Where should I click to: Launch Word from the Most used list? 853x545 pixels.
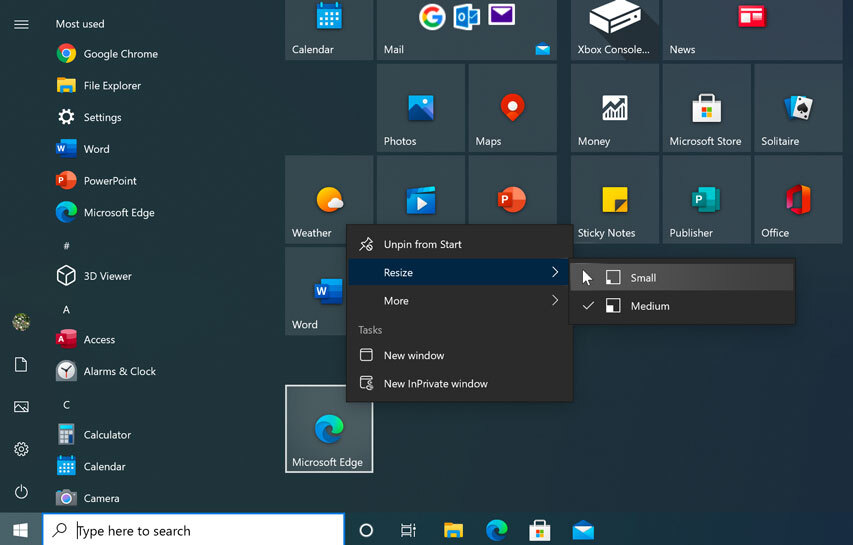point(83,148)
